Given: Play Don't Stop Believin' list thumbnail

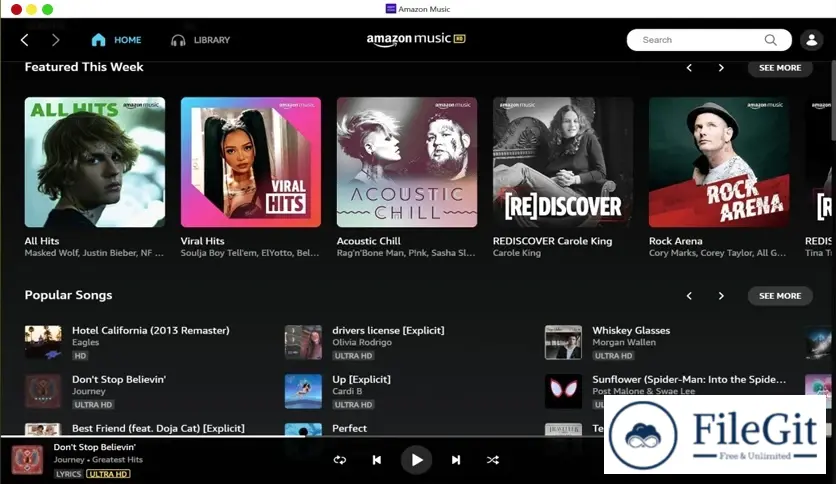Looking at the screenshot, I should click(x=43, y=391).
